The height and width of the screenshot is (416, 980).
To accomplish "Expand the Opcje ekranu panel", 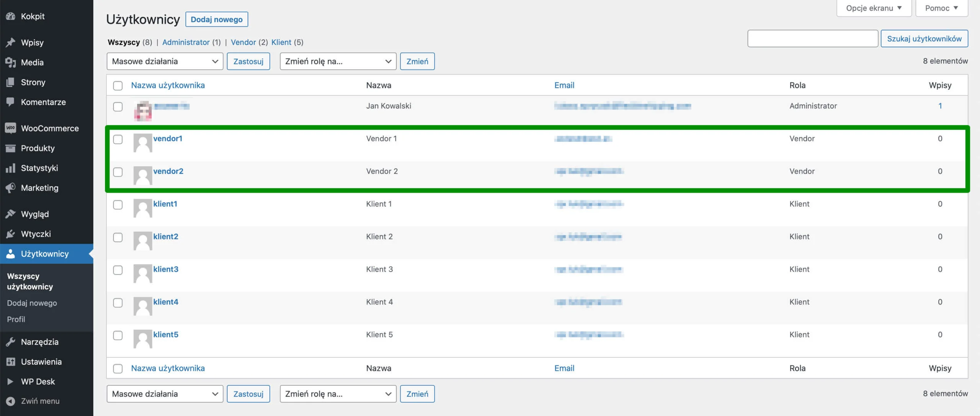I will tap(874, 8).
